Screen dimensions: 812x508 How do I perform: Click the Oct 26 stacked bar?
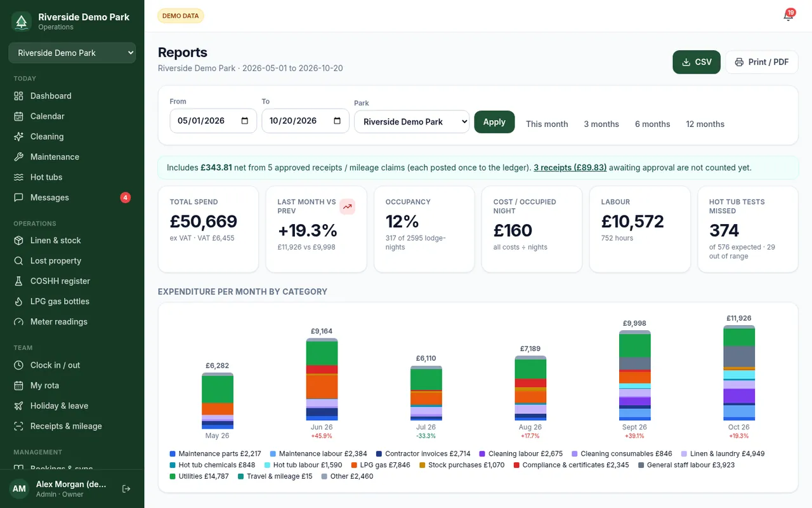(739, 373)
